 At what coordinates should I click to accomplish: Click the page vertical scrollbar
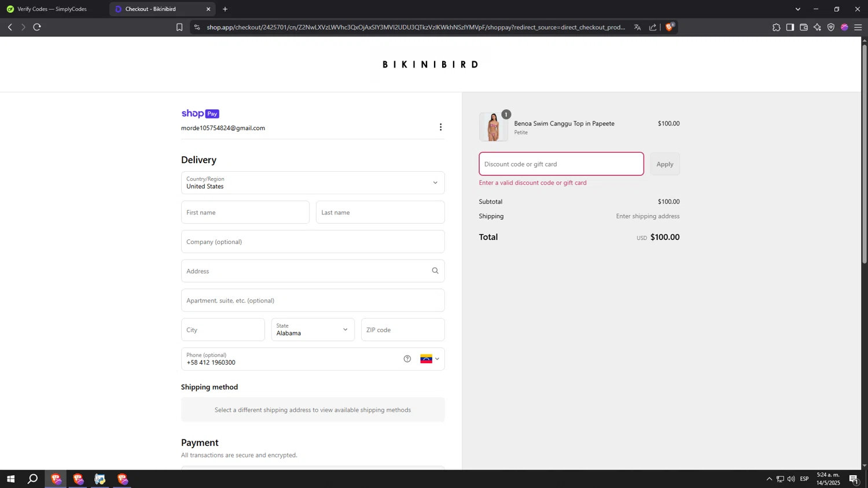(x=865, y=155)
